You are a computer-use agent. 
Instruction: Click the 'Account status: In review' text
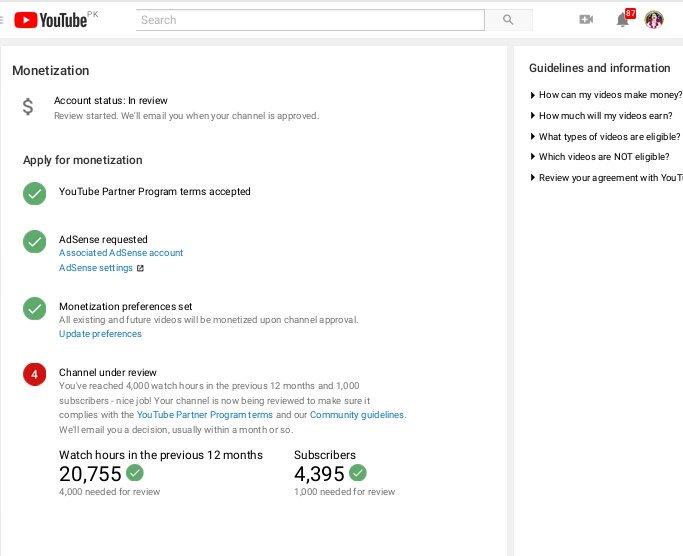click(x=111, y=101)
